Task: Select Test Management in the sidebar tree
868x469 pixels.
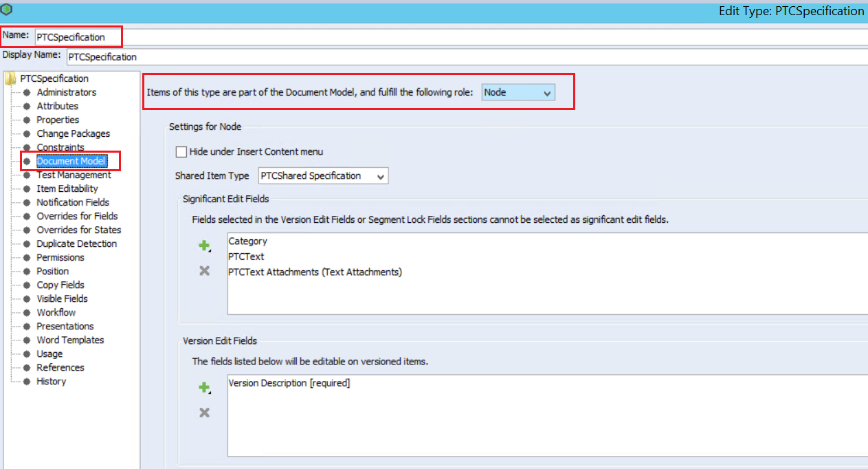Action: 74,175
